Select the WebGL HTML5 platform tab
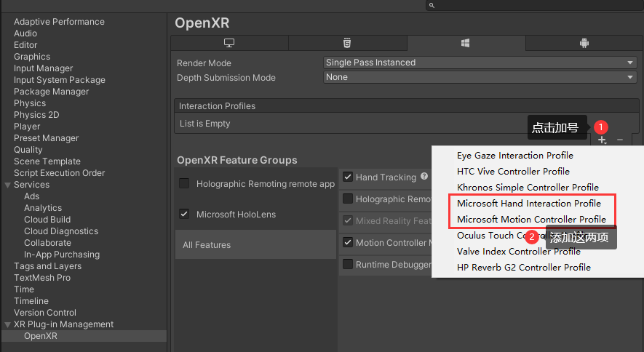The image size is (644, 352). pos(347,43)
